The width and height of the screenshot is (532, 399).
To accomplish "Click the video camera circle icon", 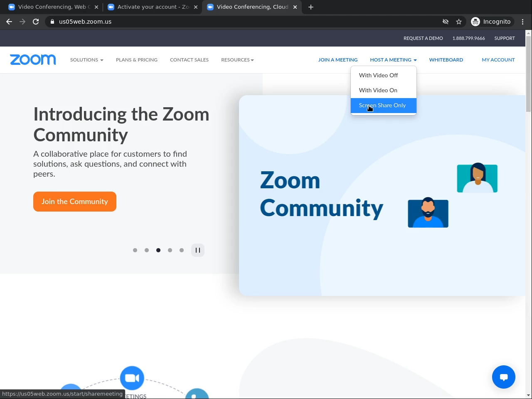I will [132, 378].
